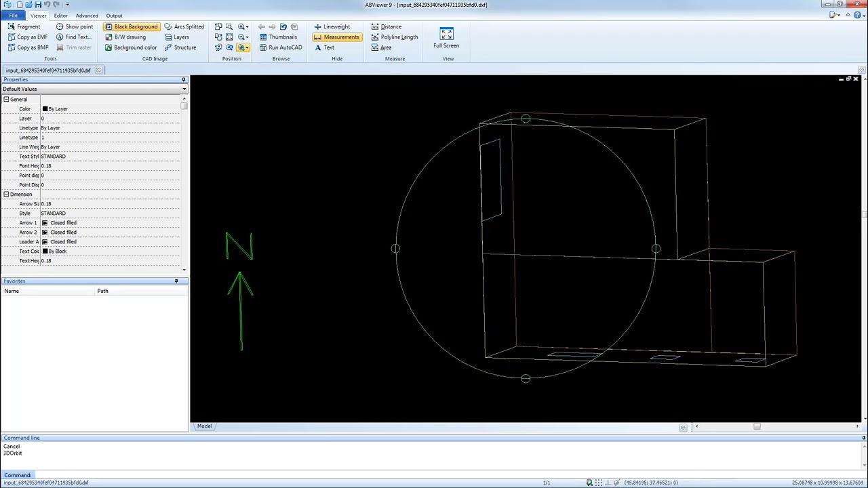This screenshot has height=488, width=868.
Task: Select the Leader Arrow Closed filled value
Action: 62,242
